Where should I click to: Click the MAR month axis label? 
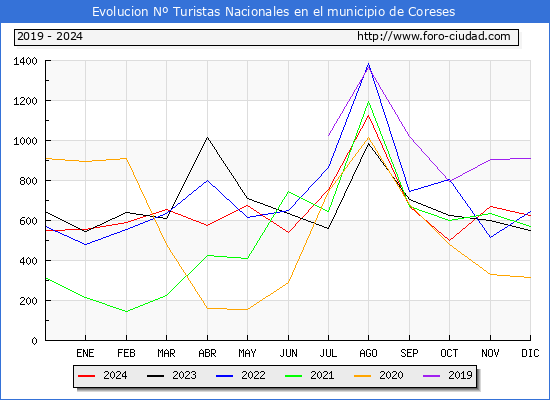point(166,353)
